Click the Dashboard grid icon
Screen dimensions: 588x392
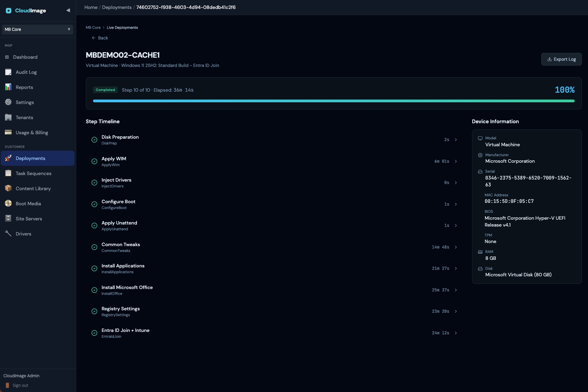[x=7, y=57]
